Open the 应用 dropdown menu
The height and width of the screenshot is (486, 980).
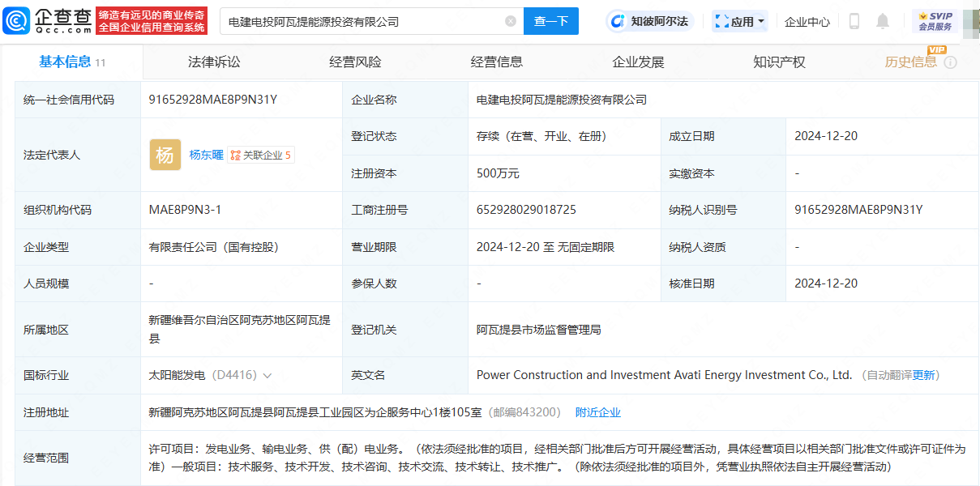[x=740, y=21]
